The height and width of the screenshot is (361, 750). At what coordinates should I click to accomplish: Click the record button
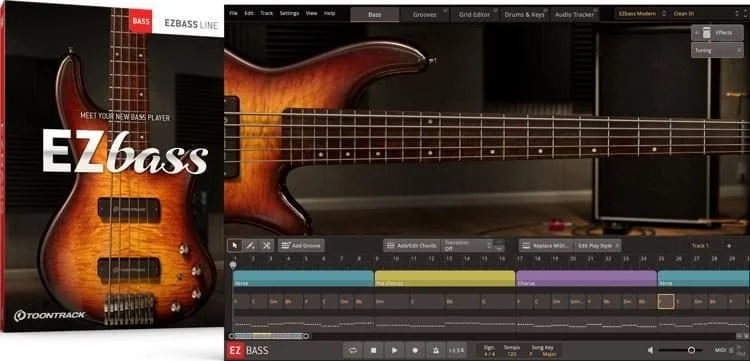pos(415,350)
